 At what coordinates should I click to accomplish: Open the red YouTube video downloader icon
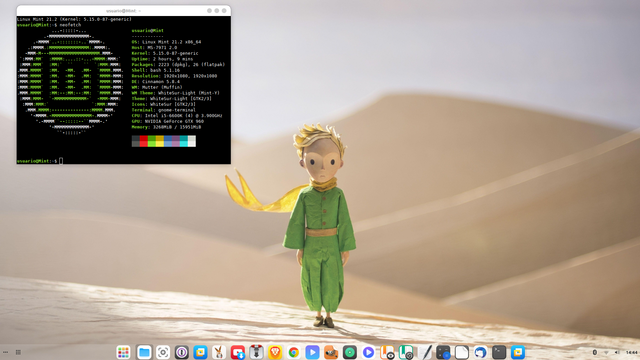(238, 352)
